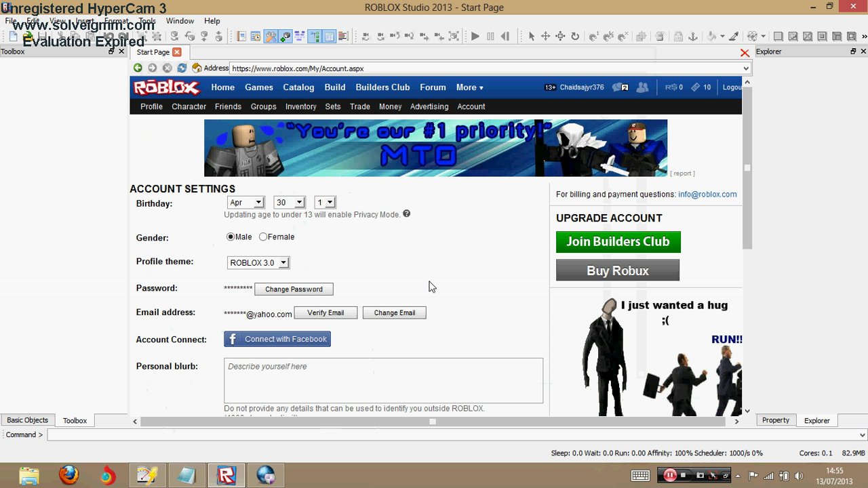Click the Change Password button

[x=294, y=289]
